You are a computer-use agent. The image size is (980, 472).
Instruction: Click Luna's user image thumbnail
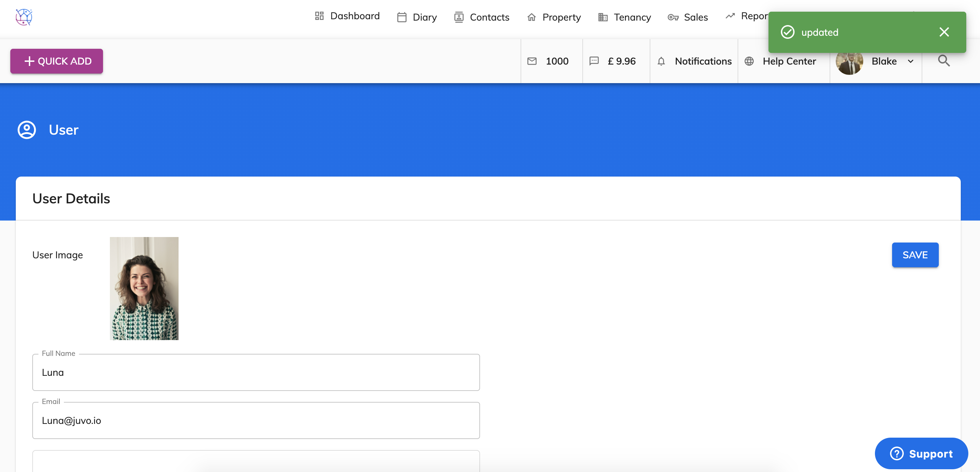coord(144,288)
